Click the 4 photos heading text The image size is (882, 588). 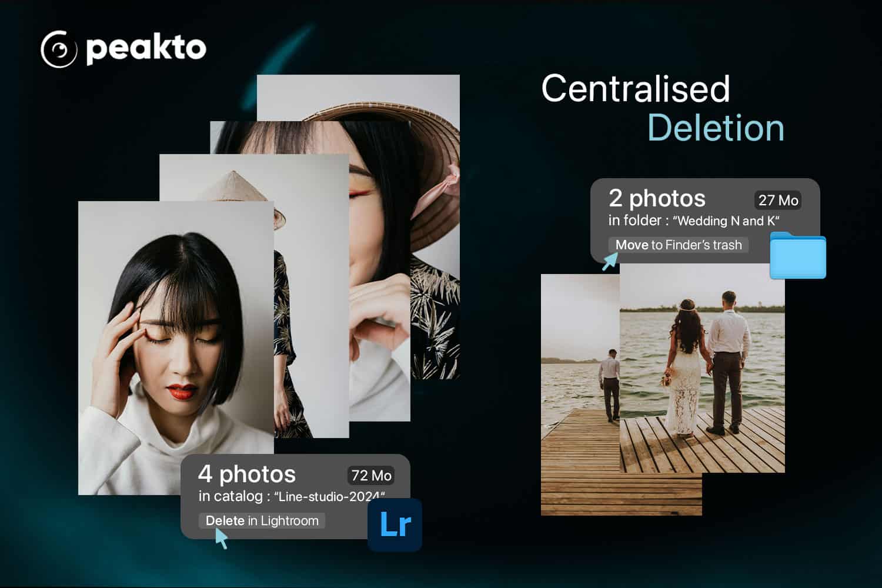point(247,474)
